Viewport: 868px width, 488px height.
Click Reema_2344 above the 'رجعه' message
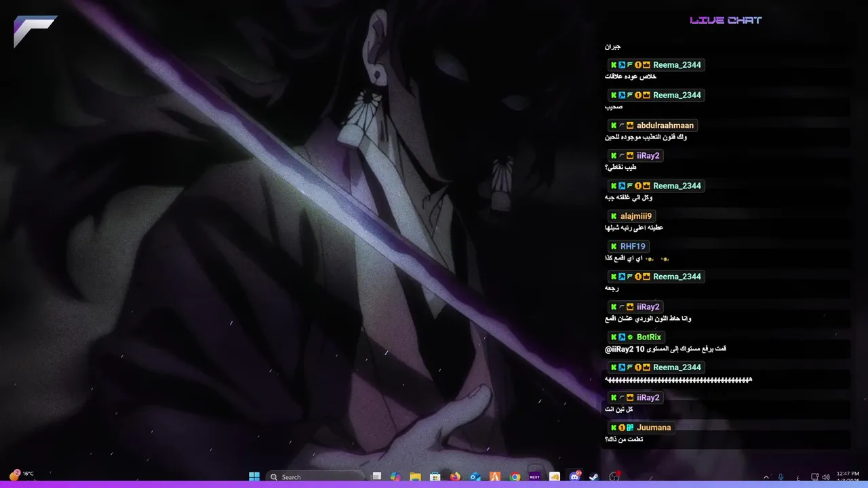click(677, 277)
